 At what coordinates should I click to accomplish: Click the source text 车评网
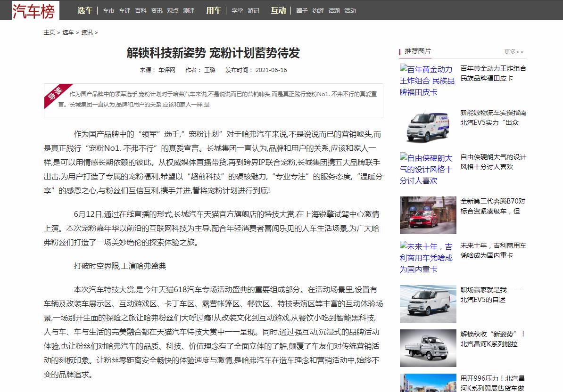167,70
